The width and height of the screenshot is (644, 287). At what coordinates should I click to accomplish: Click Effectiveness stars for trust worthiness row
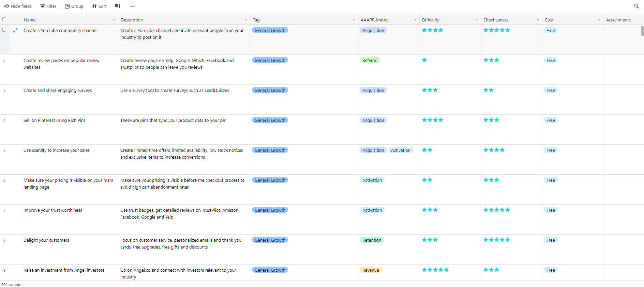coord(497,210)
